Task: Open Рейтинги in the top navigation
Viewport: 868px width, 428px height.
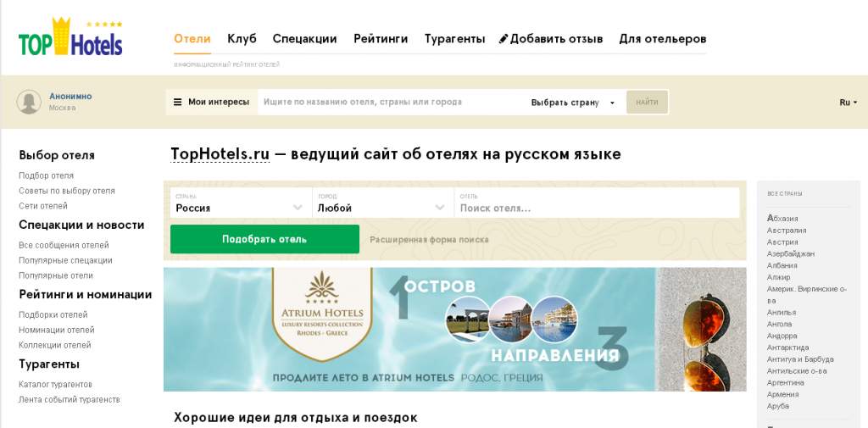Action: pos(381,39)
